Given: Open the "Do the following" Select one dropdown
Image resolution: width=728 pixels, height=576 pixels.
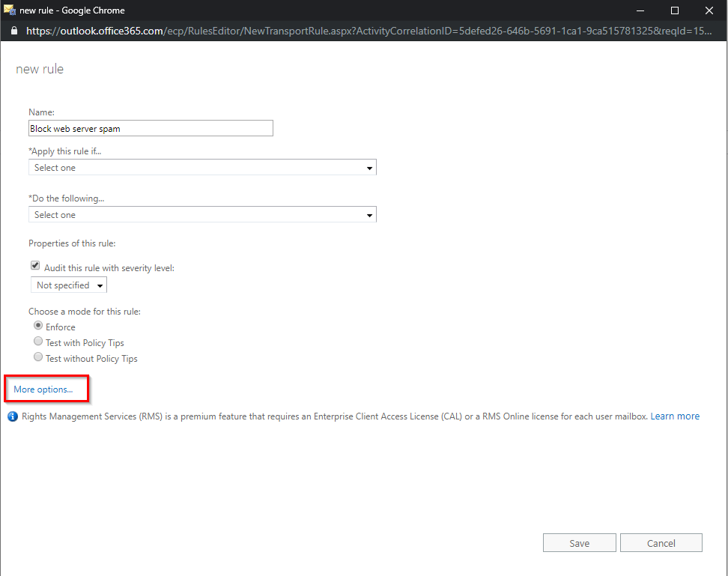Looking at the screenshot, I should [x=202, y=214].
